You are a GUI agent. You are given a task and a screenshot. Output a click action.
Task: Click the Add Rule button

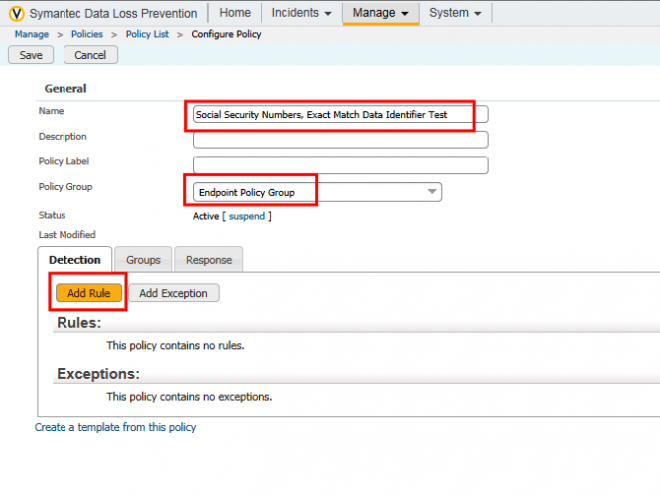pos(89,293)
